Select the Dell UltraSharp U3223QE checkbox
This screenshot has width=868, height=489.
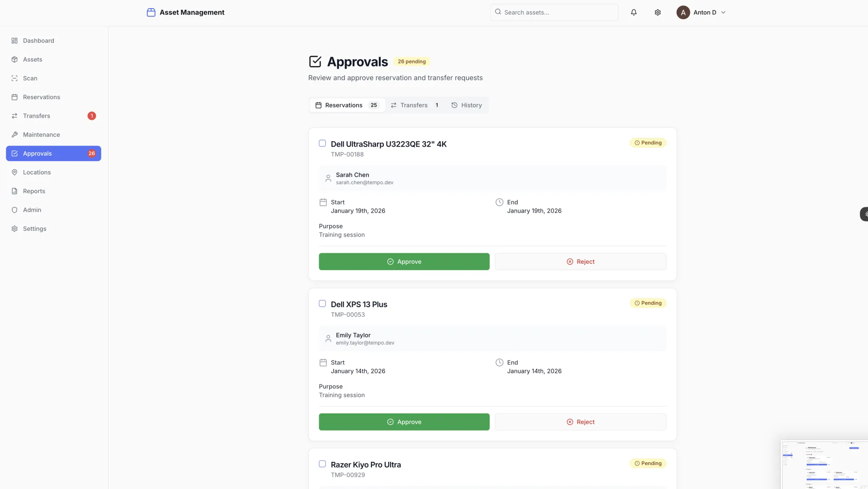[322, 143]
